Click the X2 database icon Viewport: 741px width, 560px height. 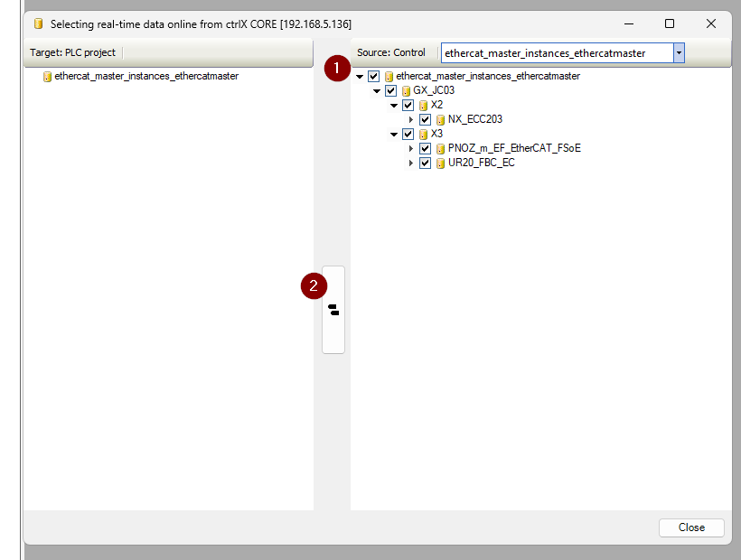click(424, 106)
